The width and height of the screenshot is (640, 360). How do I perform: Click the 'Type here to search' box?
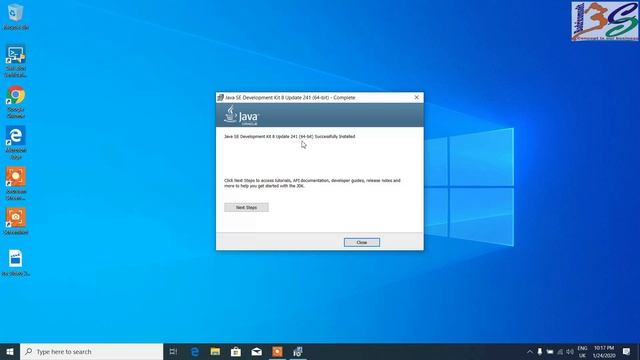tap(91, 351)
